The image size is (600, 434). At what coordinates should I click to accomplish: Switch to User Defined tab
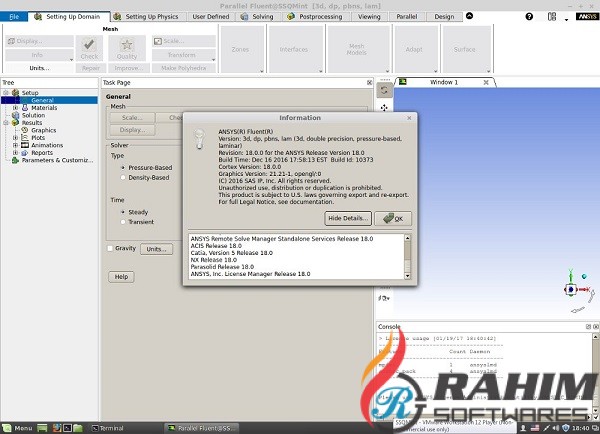[210, 16]
